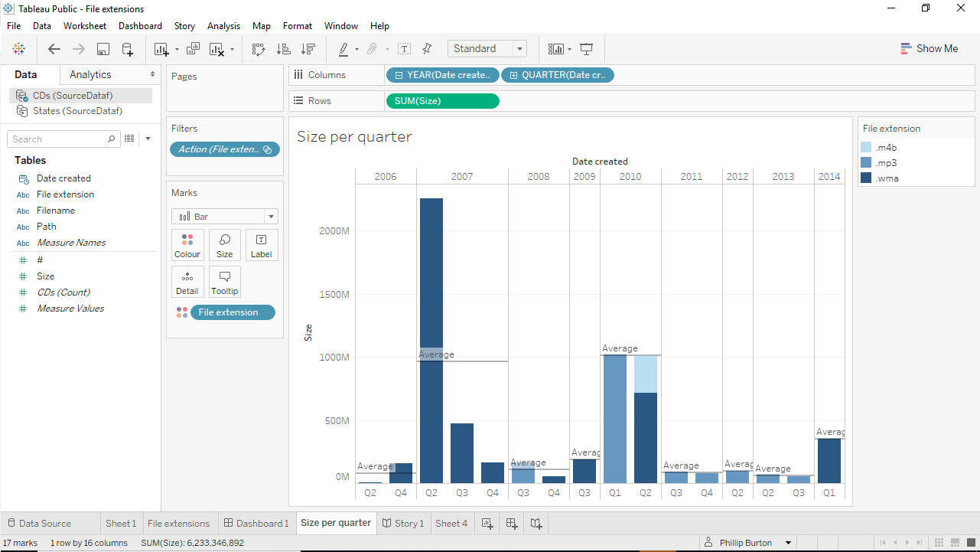Click the Label marks card button
980x552 pixels.
262,246
